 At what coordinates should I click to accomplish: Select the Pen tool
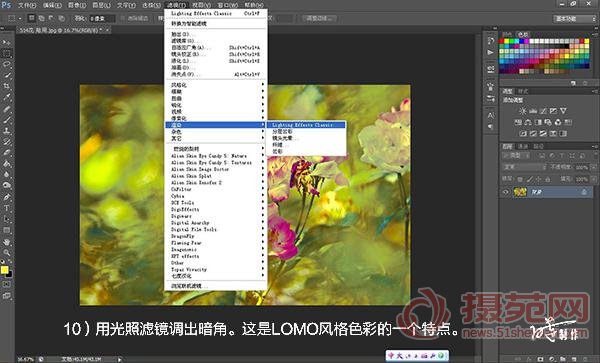(7, 197)
